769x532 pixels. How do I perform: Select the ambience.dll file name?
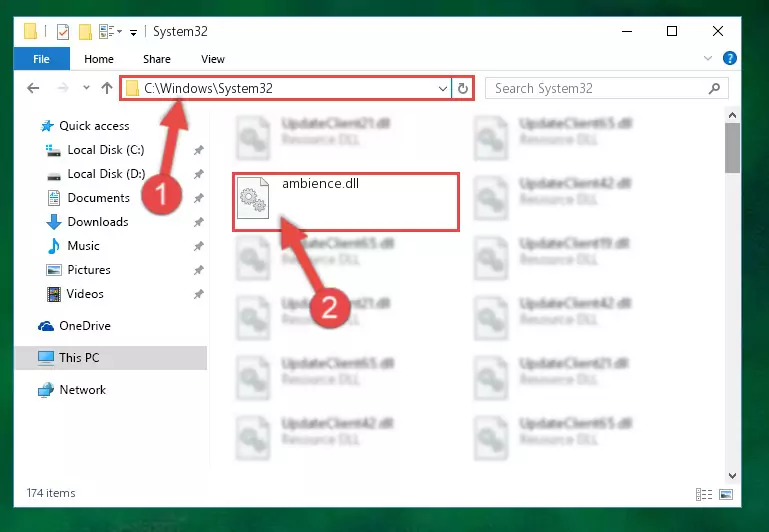[x=320, y=183]
